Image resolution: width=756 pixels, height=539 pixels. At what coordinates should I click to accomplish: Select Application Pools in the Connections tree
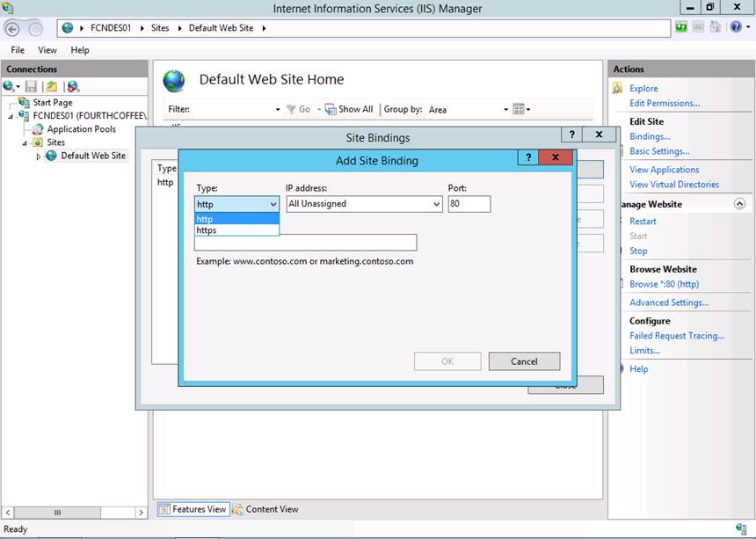coord(81,129)
